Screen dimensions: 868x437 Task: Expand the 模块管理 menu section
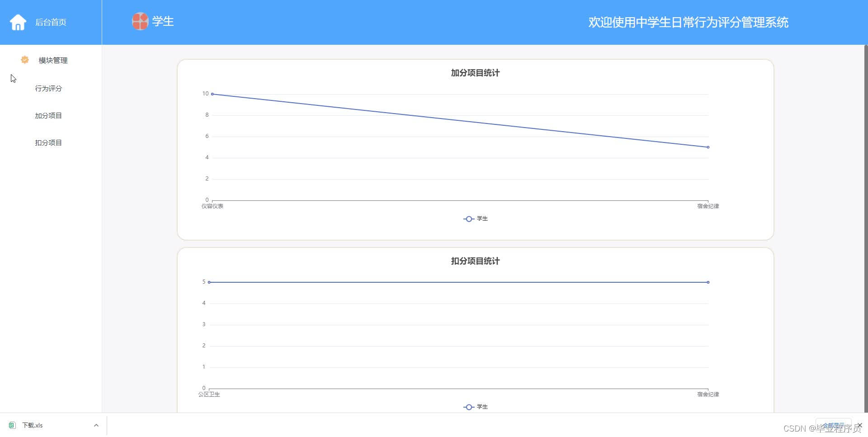click(53, 60)
